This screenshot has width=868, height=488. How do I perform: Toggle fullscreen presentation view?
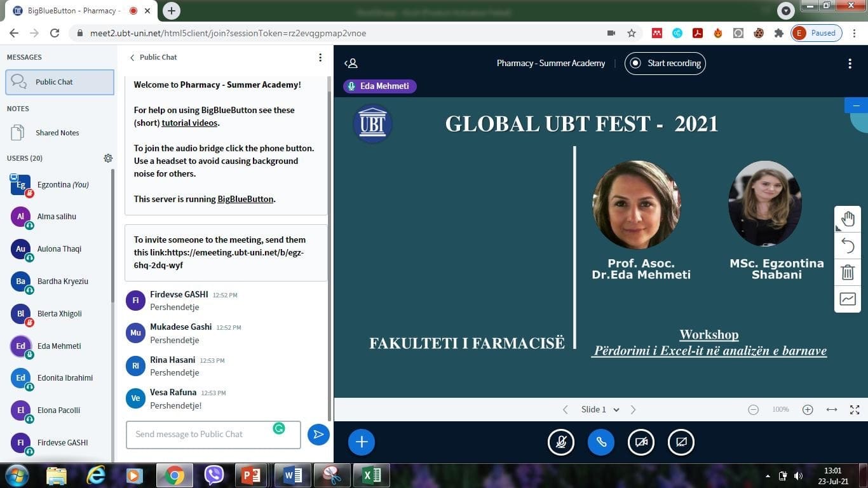pos(854,409)
